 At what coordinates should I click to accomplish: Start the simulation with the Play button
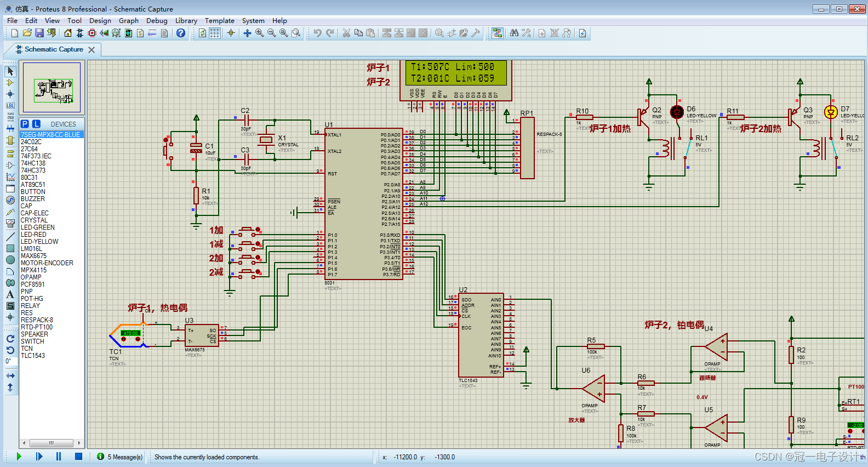tap(19, 457)
